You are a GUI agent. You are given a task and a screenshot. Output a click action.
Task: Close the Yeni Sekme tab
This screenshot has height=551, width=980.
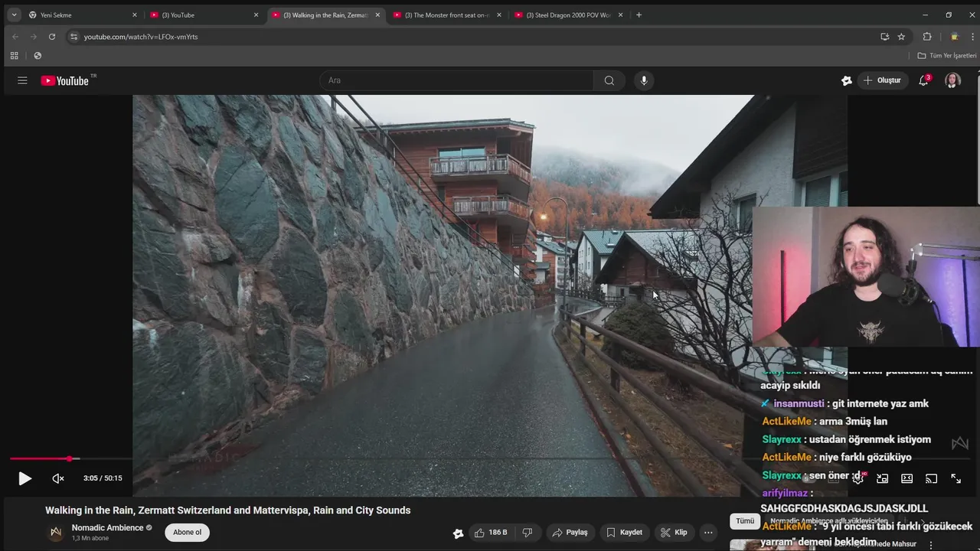[134, 15]
